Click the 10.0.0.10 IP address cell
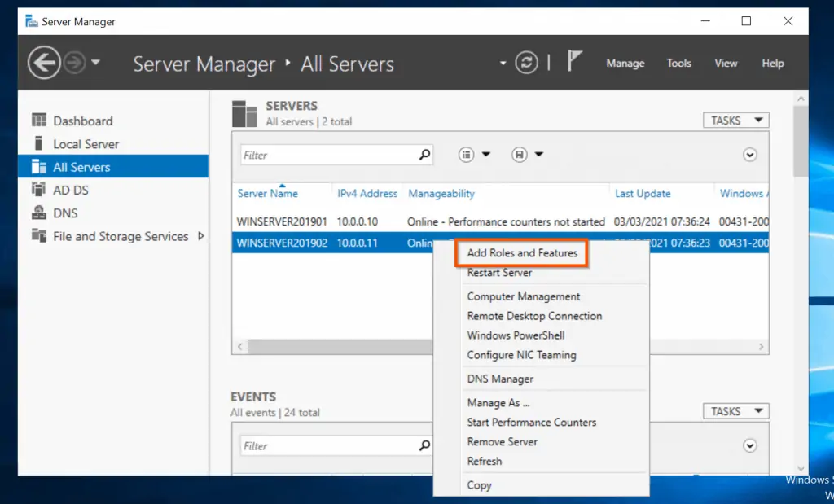This screenshot has width=834, height=504. [x=358, y=221]
